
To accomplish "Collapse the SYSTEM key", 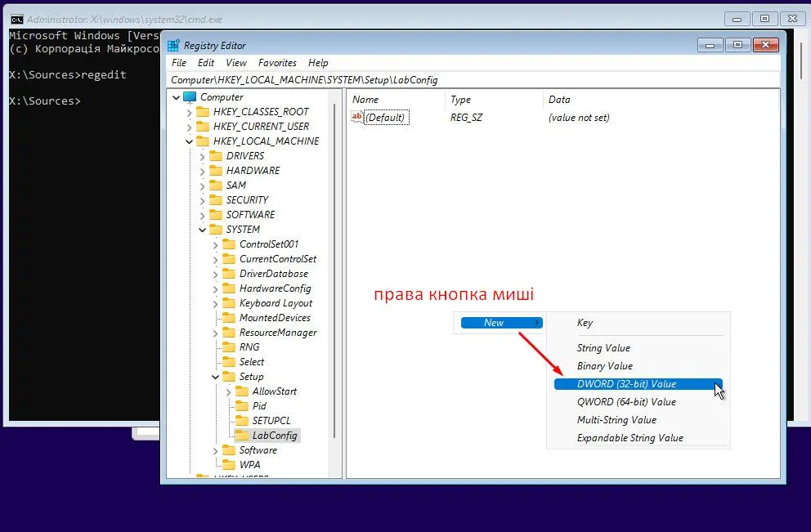I will tap(203, 230).
